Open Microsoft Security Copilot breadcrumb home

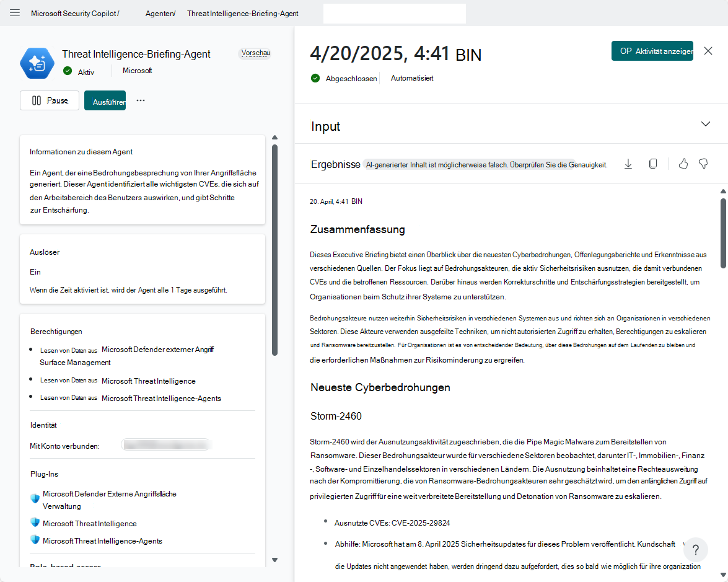(74, 12)
